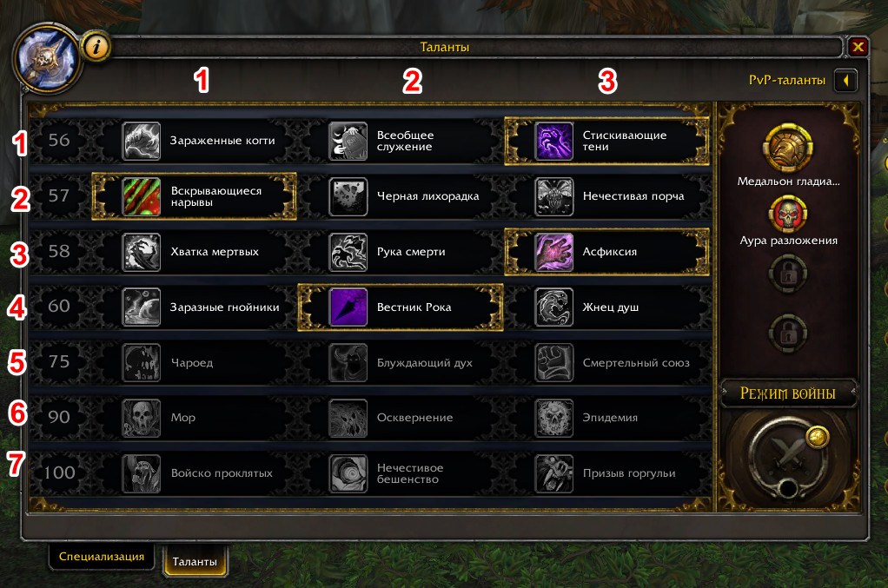Switch to the Таланты tab
This screenshot has width=888, height=588.
tap(195, 561)
